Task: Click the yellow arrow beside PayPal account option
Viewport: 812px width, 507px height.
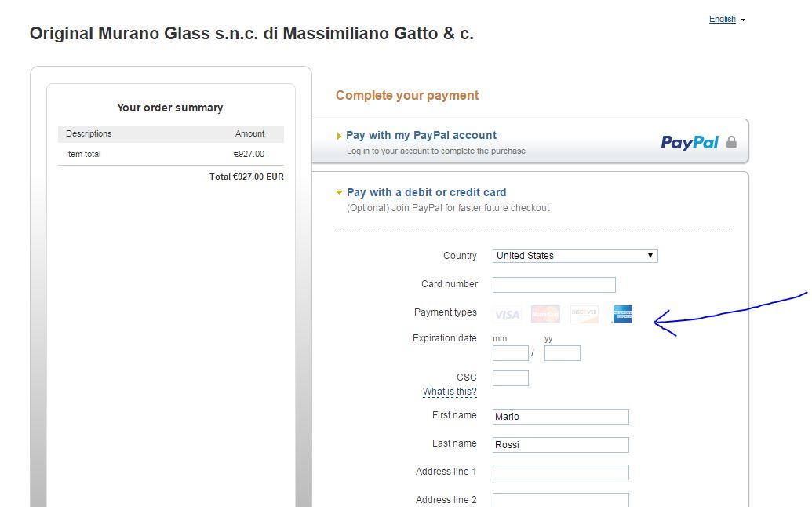Action: point(339,135)
